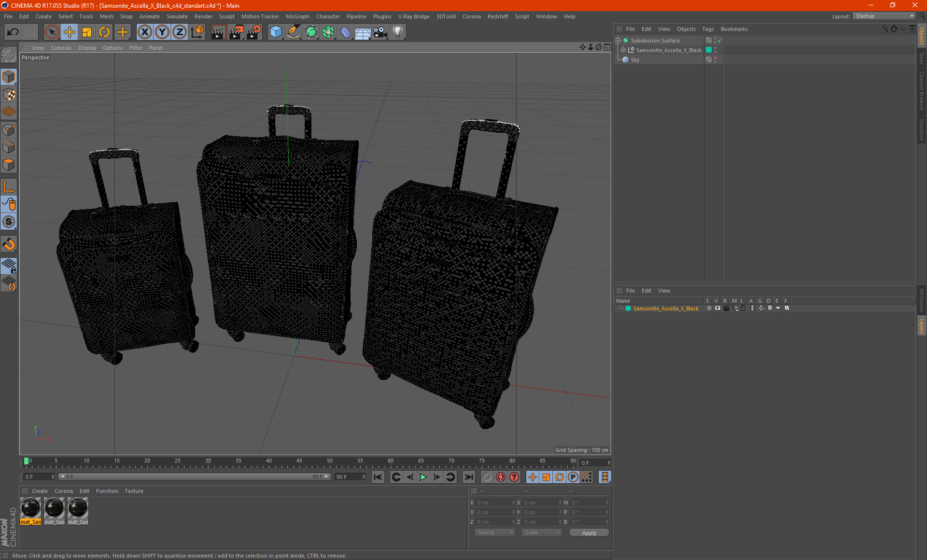Switch to Texture mode icon

pos(9,95)
